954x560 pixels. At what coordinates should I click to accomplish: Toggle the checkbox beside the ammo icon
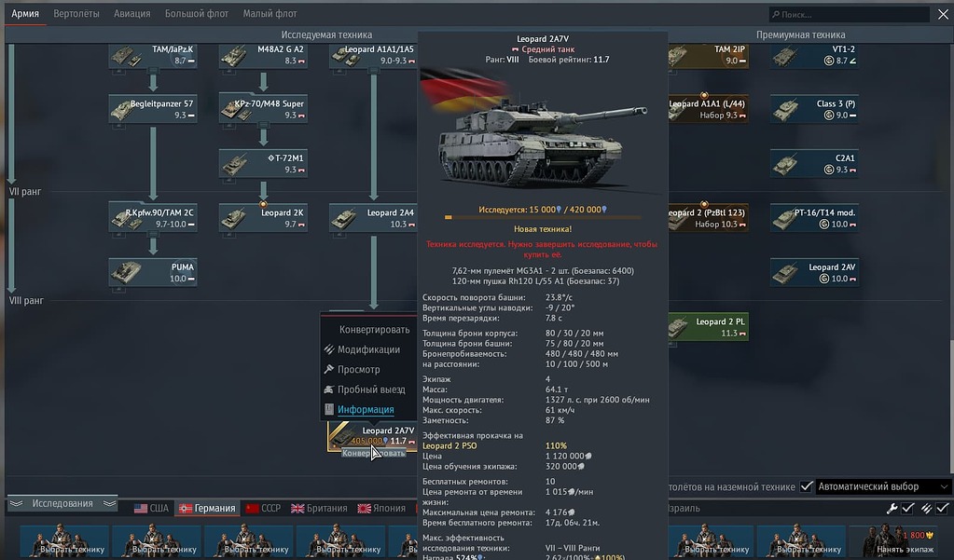(941, 508)
